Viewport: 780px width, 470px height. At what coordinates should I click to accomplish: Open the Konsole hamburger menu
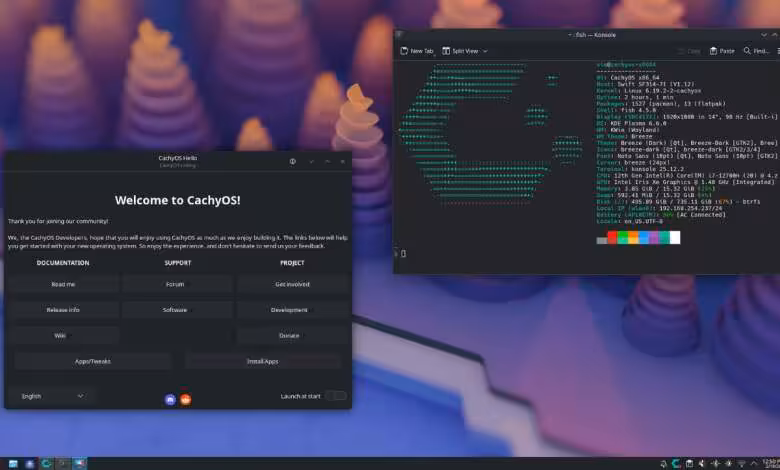pos(778,51)
